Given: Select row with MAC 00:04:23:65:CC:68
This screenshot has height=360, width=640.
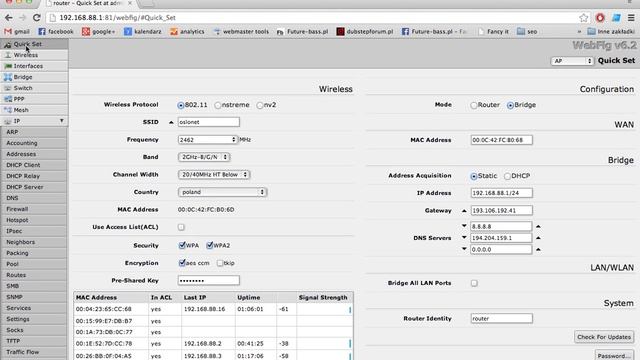Looking at the screenshot, I should click(x=213, y=309).
